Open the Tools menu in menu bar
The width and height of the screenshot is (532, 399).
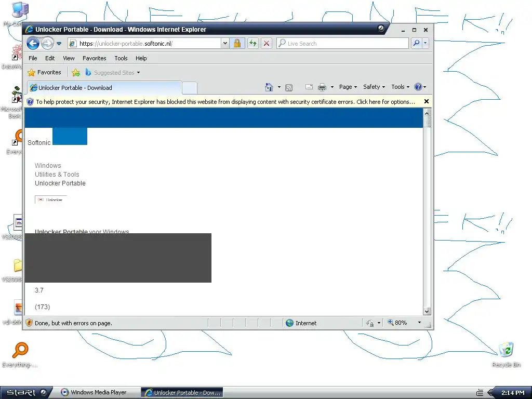(x=121, y=58)
